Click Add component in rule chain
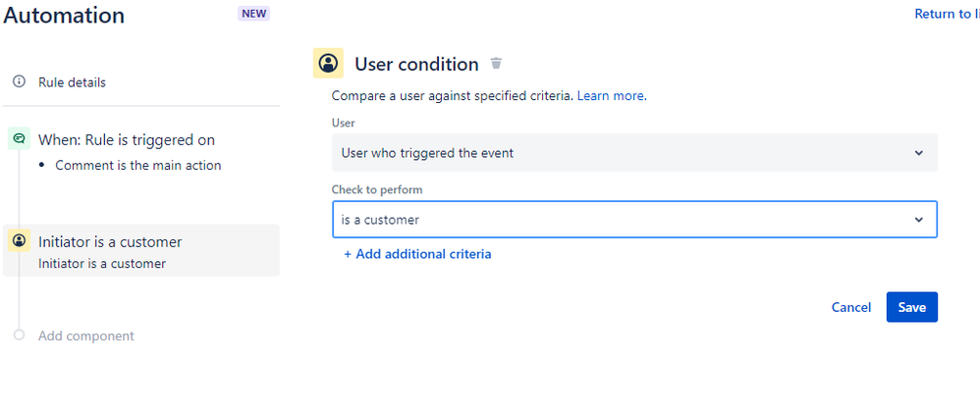The image size is (980, 412). [x=86, y=335]
